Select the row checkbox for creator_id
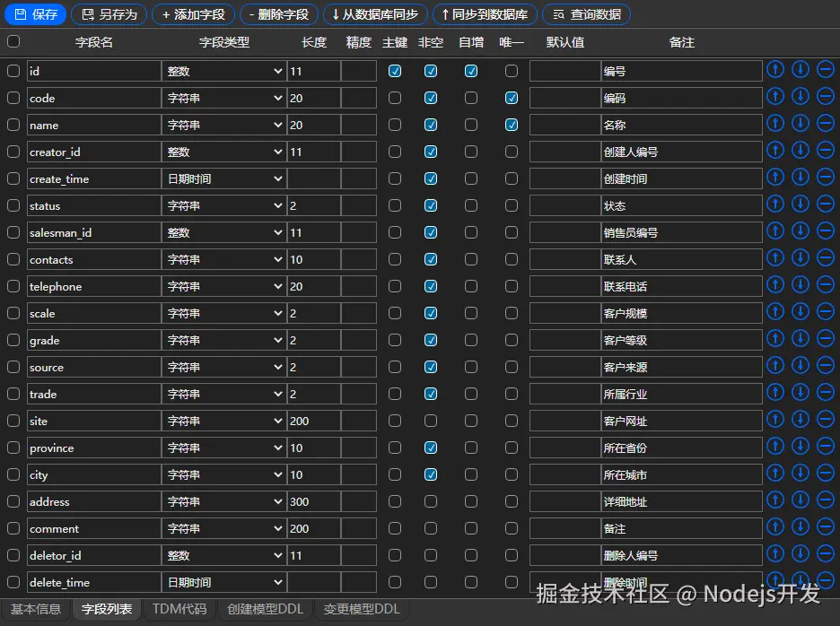840x626 pixels. pyautogui.click(x=12, y=151)
